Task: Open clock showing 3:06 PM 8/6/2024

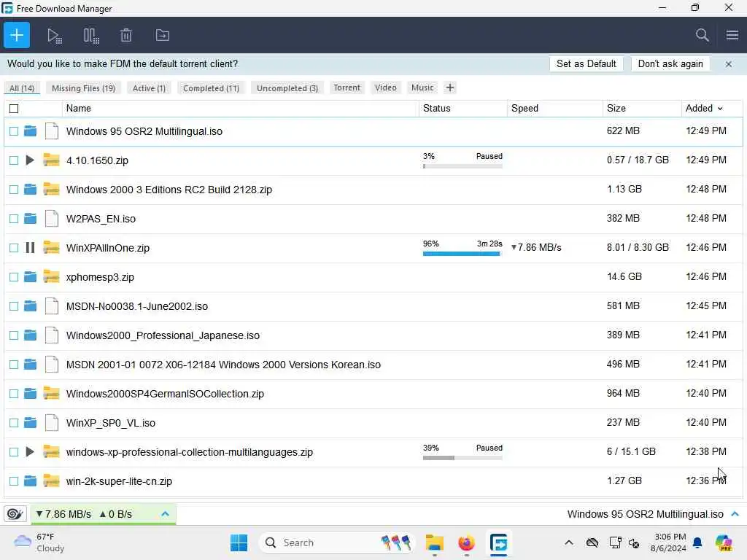Action: click(668, 542)
